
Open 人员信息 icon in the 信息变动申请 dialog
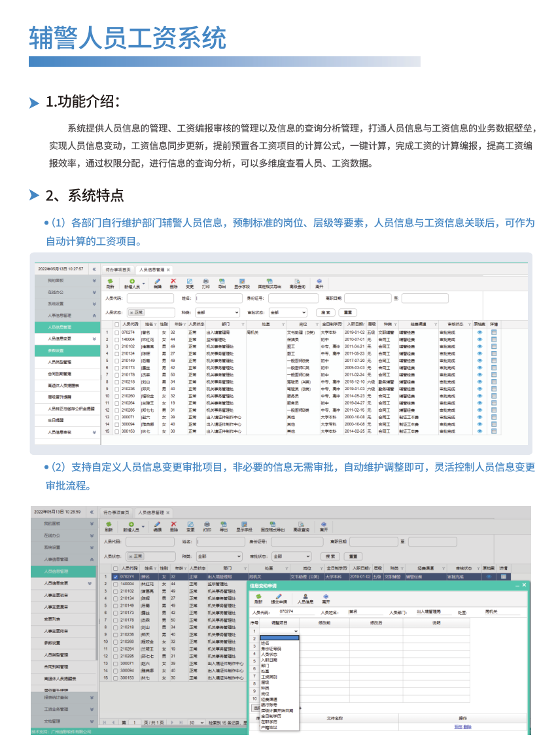click(305, 596)
